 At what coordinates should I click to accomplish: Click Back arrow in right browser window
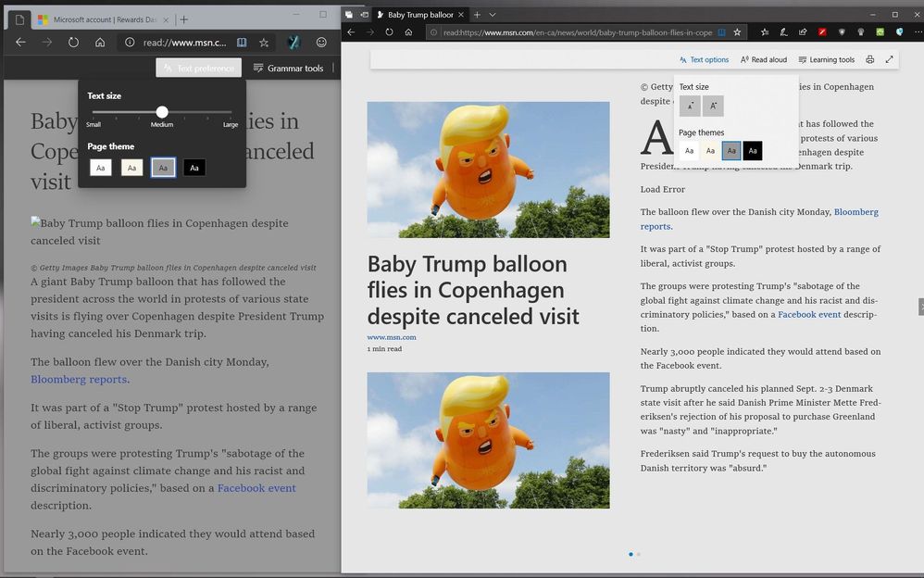(351, 31)
